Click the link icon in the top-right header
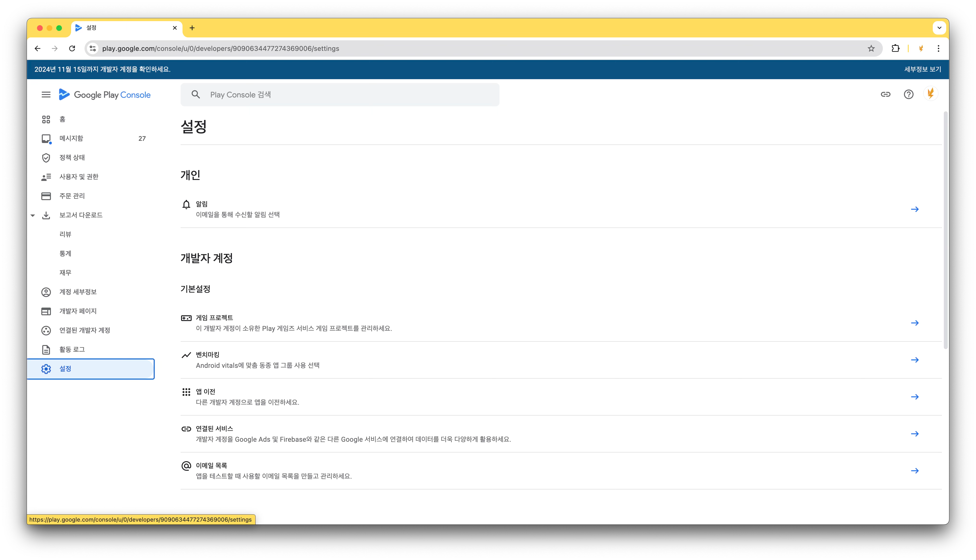This screenshot has height=560, width=976. coord(885,95)
